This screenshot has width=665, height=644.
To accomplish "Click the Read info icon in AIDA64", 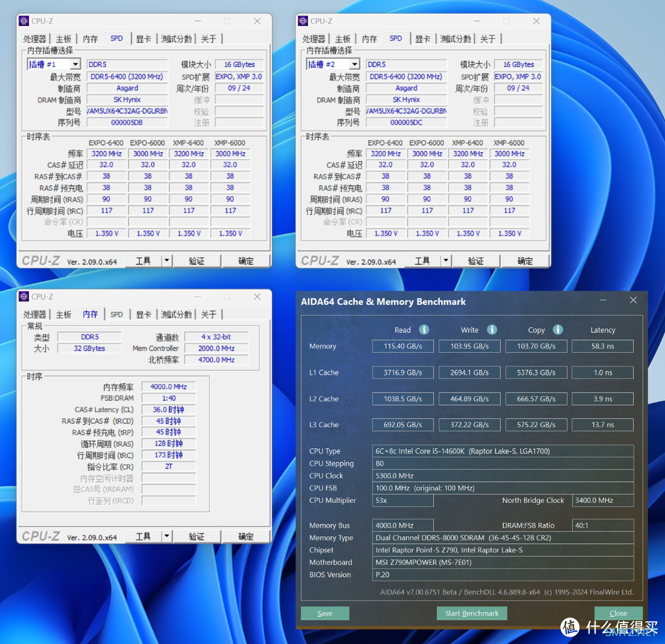I will (x=424, y=330).
